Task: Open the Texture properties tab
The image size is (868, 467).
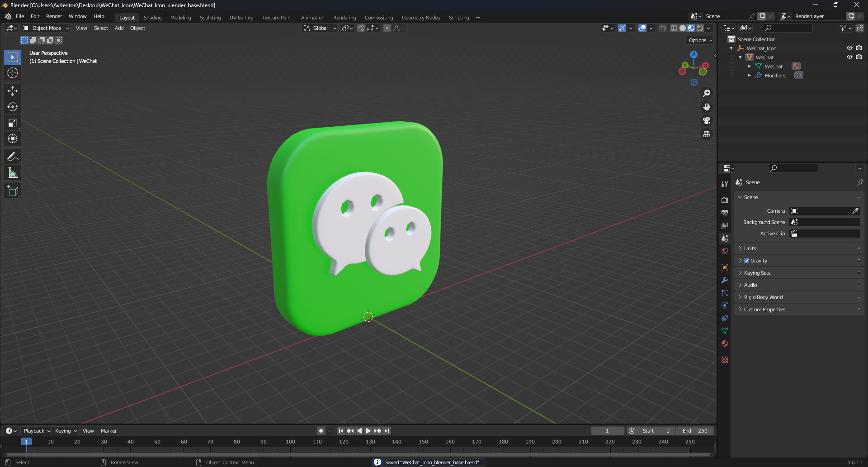Action: coord(725,360)
